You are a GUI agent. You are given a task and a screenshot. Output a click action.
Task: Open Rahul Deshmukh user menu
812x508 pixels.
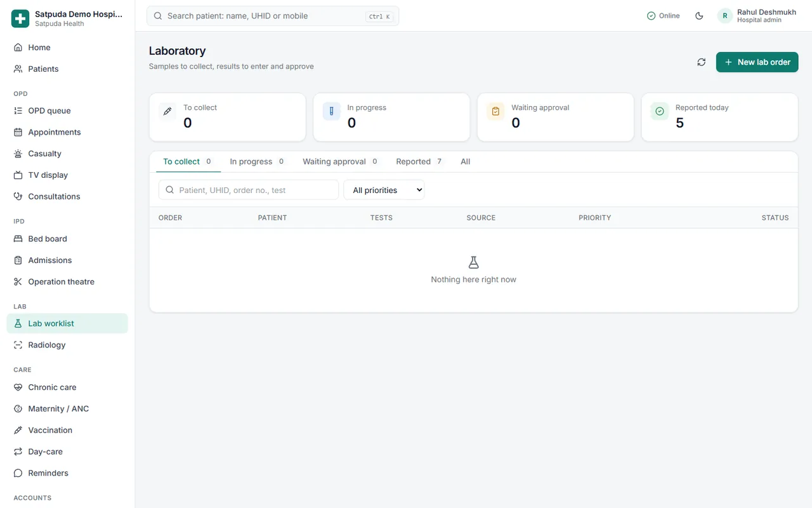[x=757, y=16]
